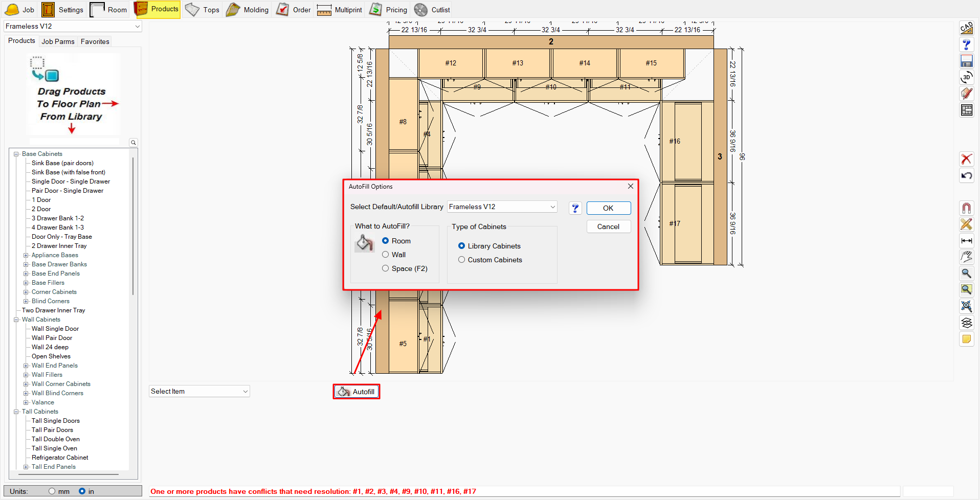Click the layers stack icon

point(966,323)
